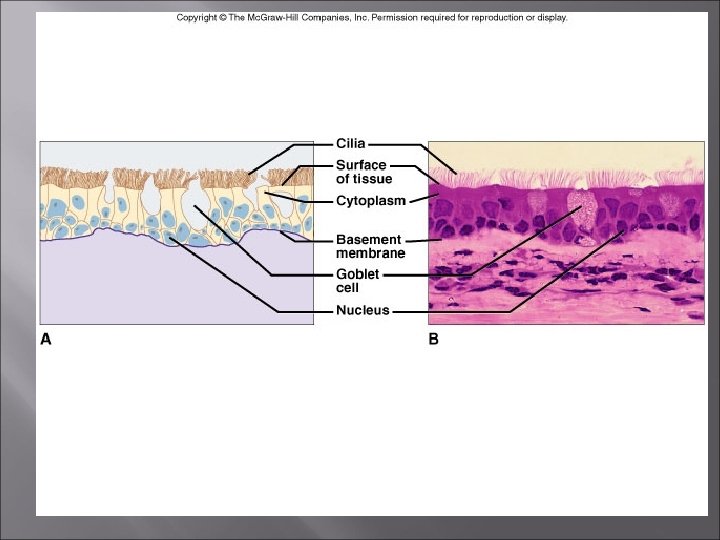Click the "Nucleus" label

point(363,310)
